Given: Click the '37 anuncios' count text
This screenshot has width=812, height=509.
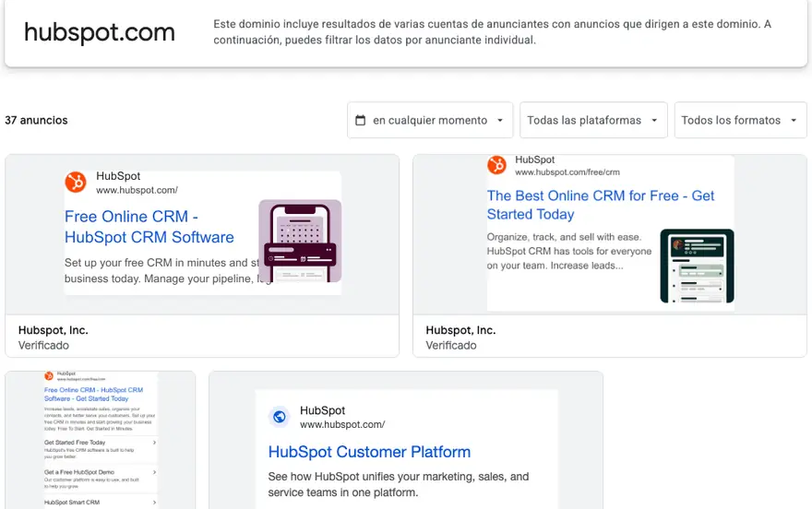Looking at the screenshot, I should [36, 120].
